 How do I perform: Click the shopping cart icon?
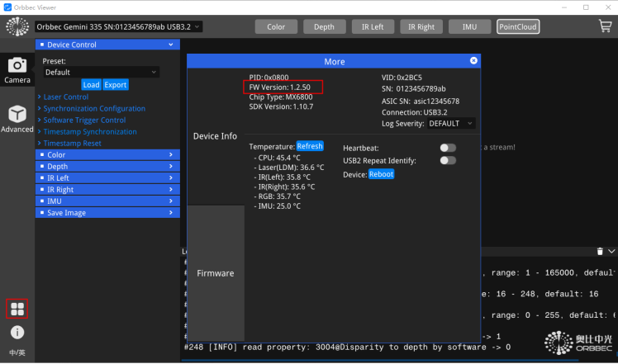click(x=605, y=26)
